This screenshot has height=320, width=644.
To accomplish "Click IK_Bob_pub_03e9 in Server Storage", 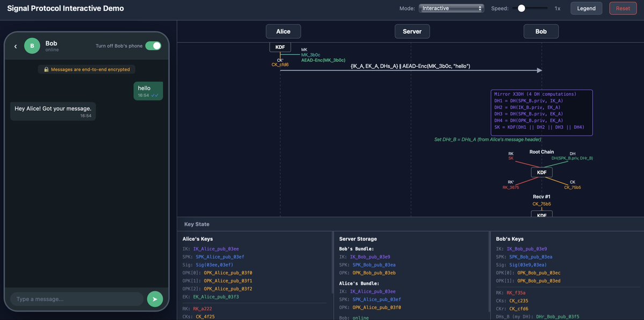I will point(370,257).
